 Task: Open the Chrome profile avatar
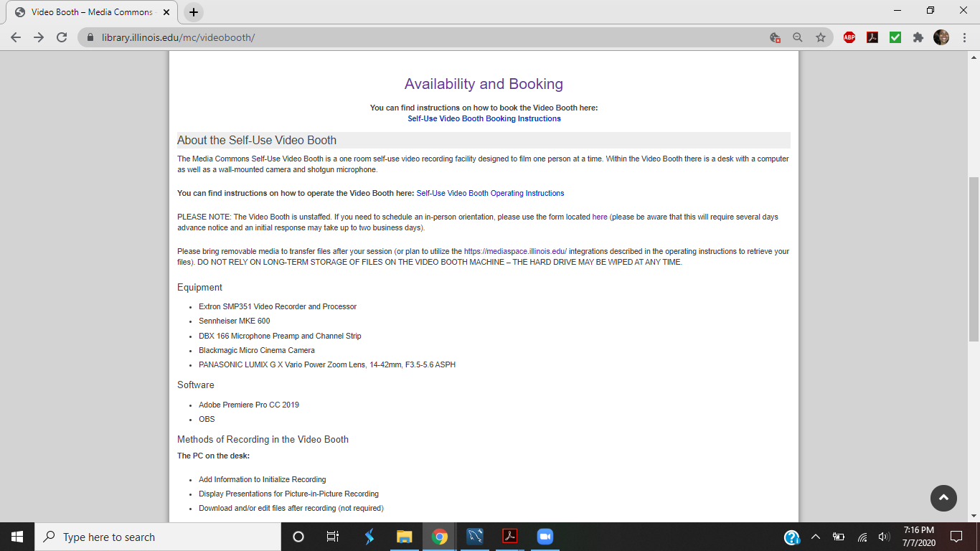941,37
